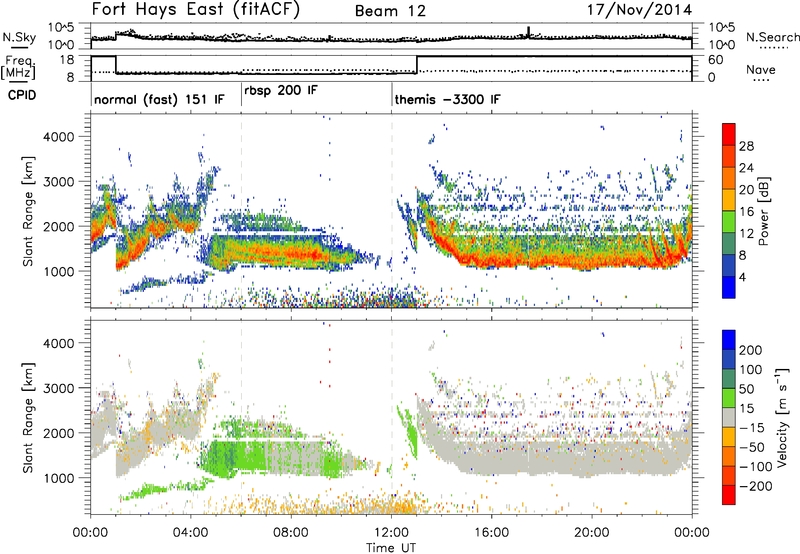Image resolution: width=800 pixels, height=554 pixels.
Task: Click the 20:00 time axis label
Action: tap(592, 533)
